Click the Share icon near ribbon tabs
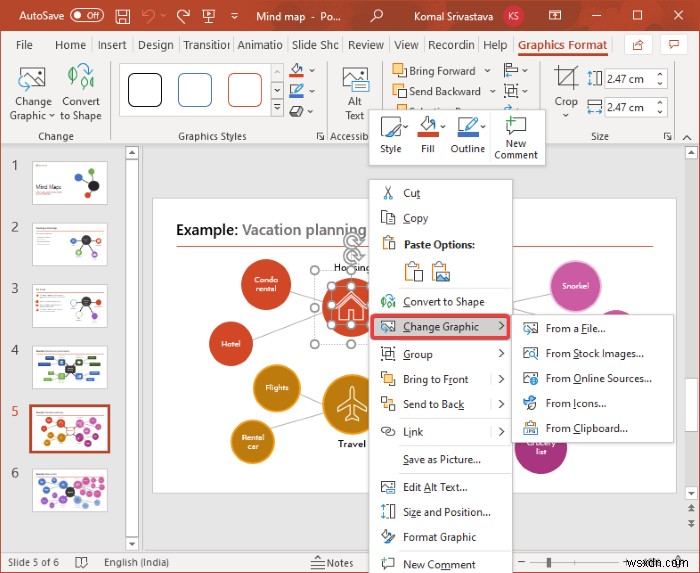 pyautogui.click(x=638, y=45)
